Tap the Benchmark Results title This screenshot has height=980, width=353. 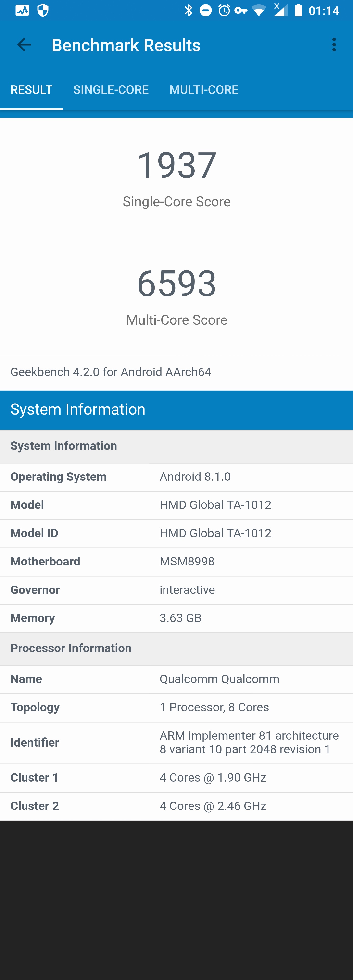[126, 45]
